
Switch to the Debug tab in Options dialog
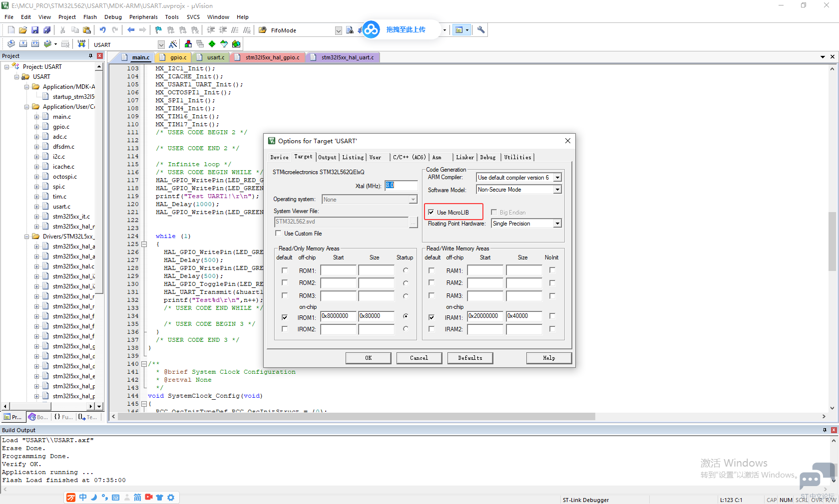[488, 157]
